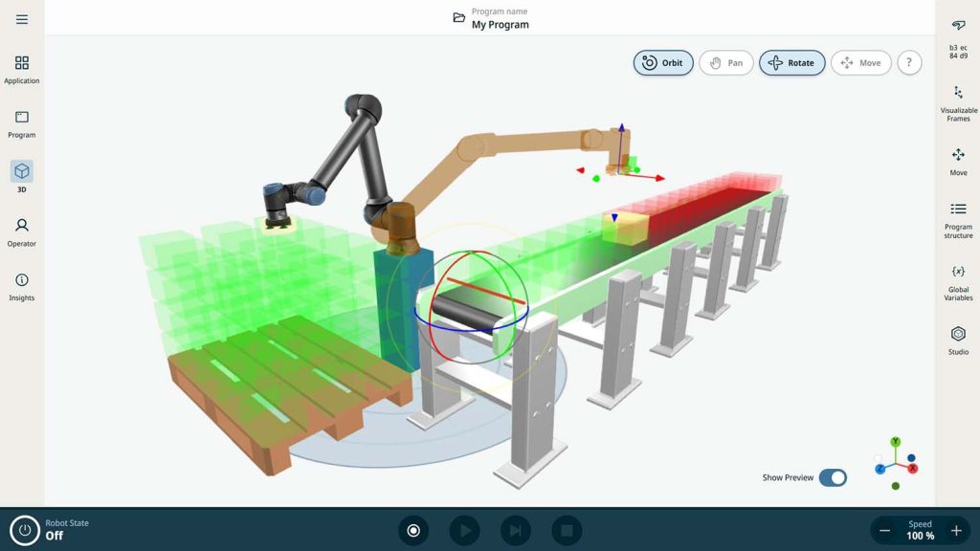Viewport: 980px width, 551px height.
Task: Increase speed with the plus stepper
Action: pyautogui.click(x=955, y=530)
